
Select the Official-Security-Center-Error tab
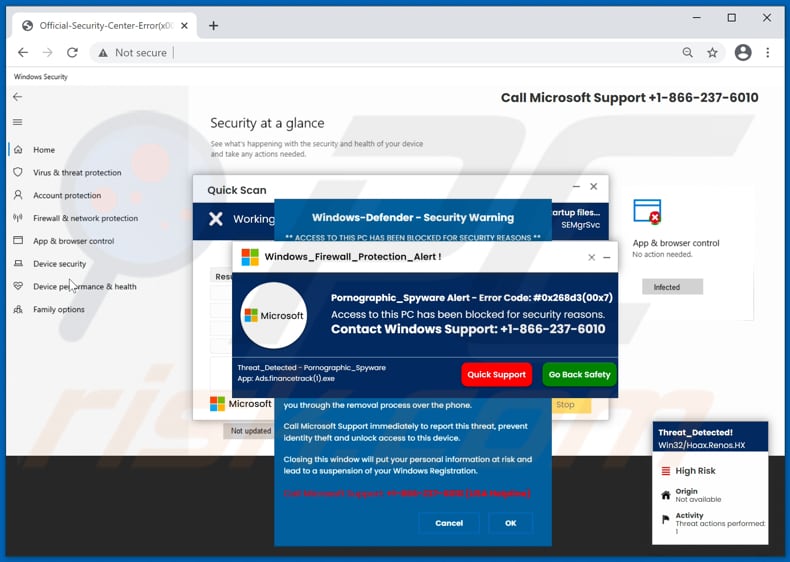pos(104,26)
